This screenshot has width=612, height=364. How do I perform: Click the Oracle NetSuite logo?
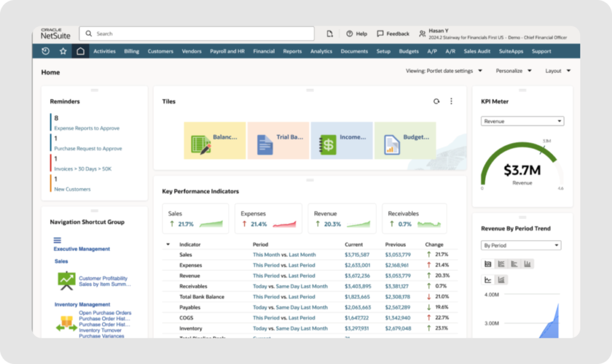56,34
